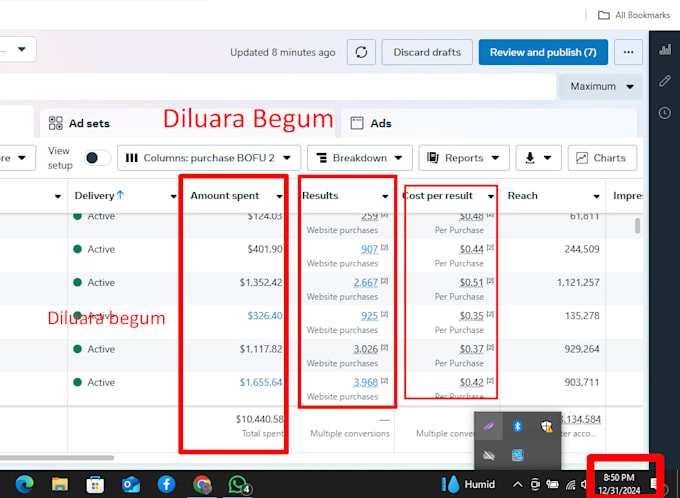Click the horizontal scrollbar below the table
Viewport: 680px width, 498px height.
pyautogui.click(x=57, y=458)
